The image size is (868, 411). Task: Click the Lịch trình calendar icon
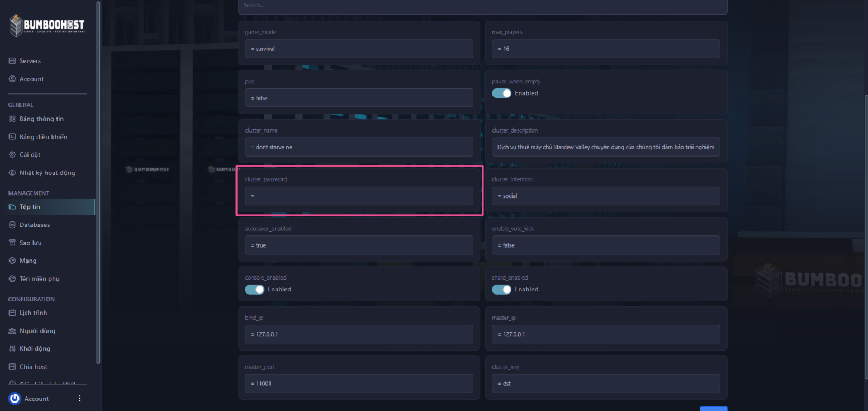pyautogui.click(x=12, y=313)
